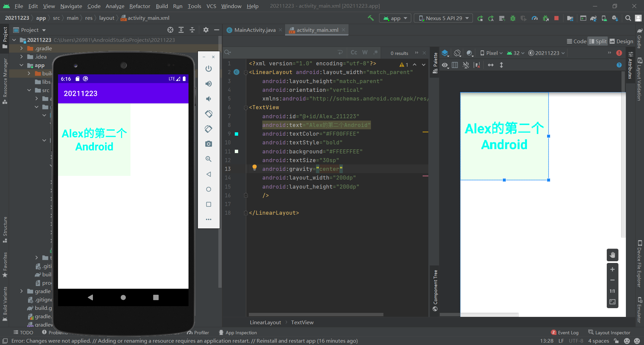Toggle Match Case in the search bar
The width and height of the screenshot is (644, 345).
coord(354,53)
